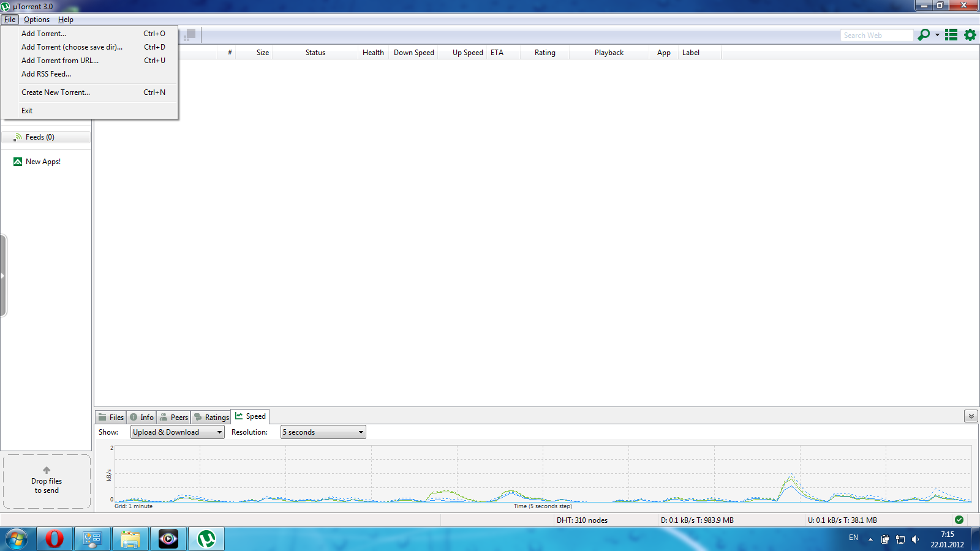Screen dimensions: 980x551
Task: Click the volume speaker tray icon
Action: [915, 539]
